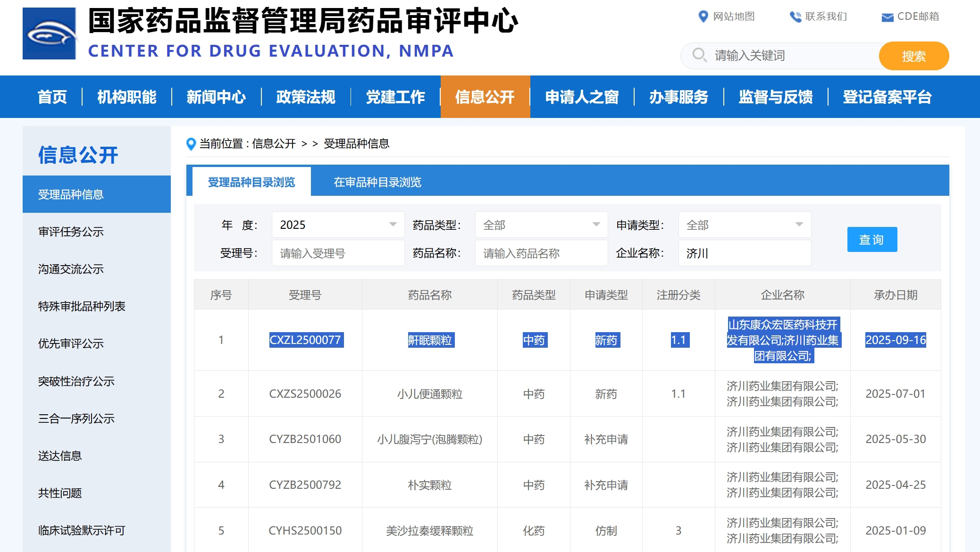Focus the 药品名称 input field
The height and width of the screenshot is (552, 980).
click(541, 253)
